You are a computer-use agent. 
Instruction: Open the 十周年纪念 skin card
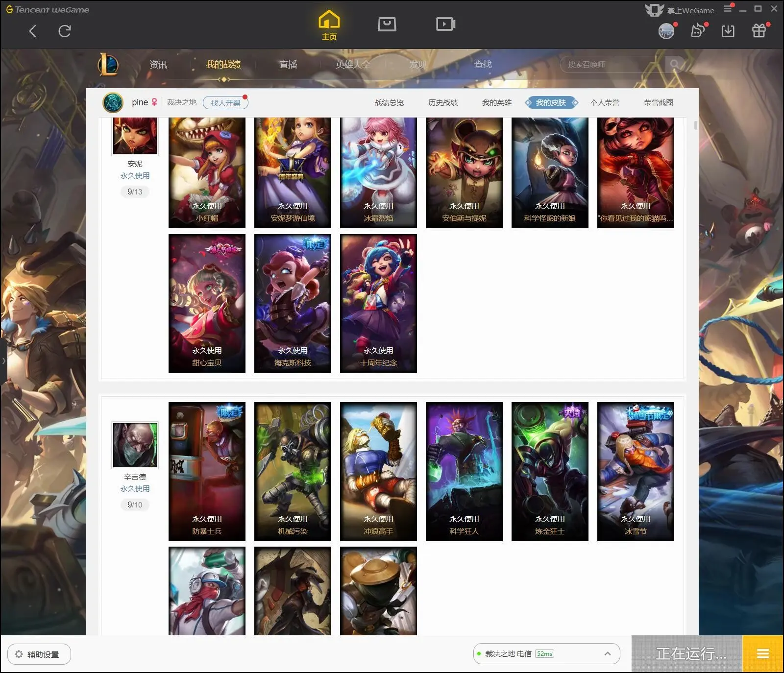click(378, 303)
